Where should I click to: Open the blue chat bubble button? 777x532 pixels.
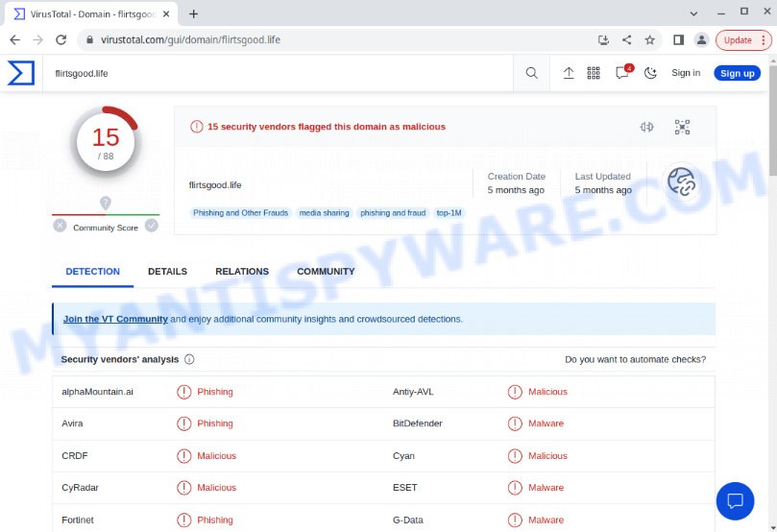[735, 501]
